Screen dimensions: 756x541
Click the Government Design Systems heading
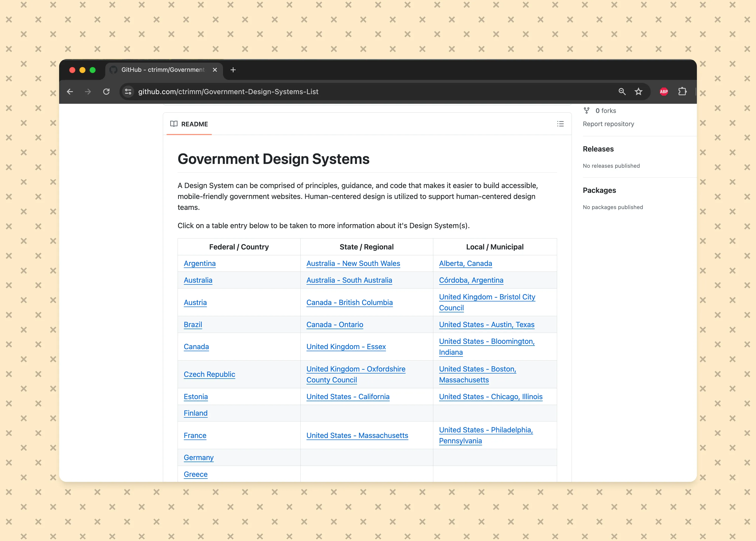(x=273, y=159)
